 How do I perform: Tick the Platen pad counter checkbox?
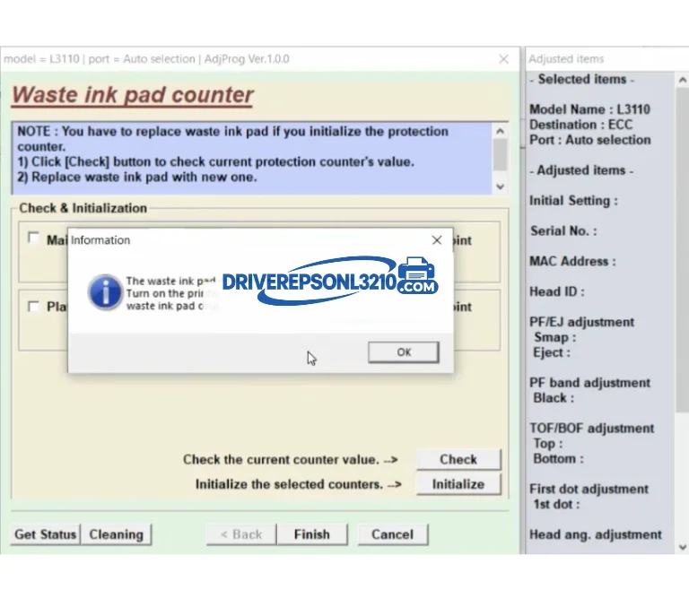tap(33, 306)
